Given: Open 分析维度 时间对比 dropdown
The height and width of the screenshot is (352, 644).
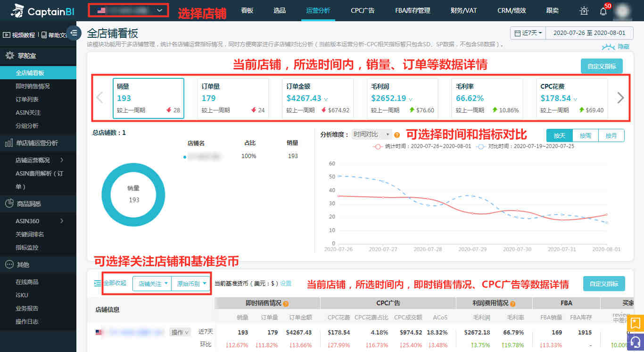Looking at the screenshot, I should 372,134.
